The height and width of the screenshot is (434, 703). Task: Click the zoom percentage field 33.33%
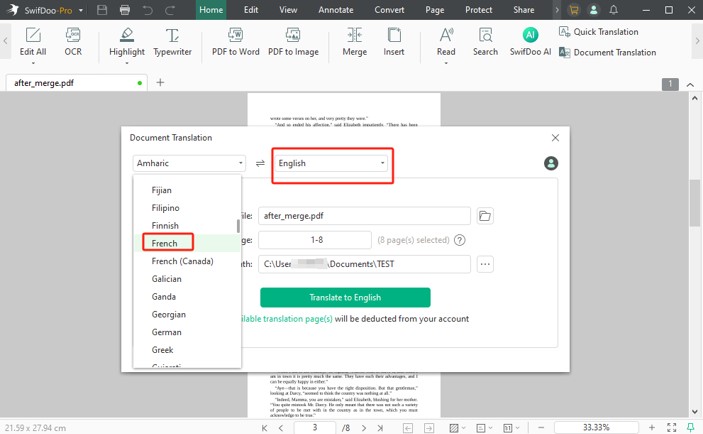596,428
